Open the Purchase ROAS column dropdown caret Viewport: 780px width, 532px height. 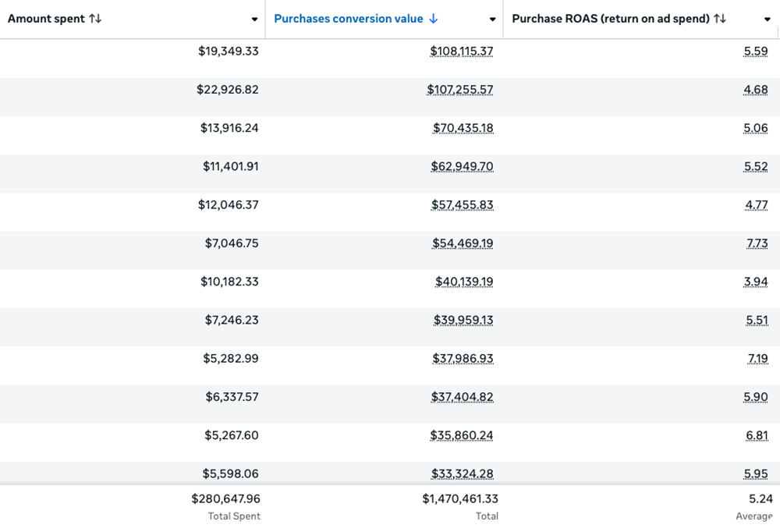(x=768, y=20)
